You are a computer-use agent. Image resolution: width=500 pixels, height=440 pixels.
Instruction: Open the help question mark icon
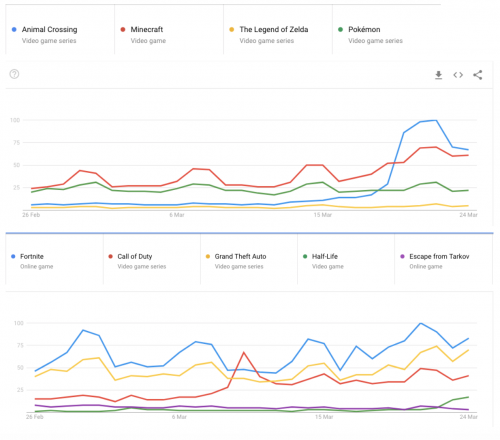click(14, 74)
